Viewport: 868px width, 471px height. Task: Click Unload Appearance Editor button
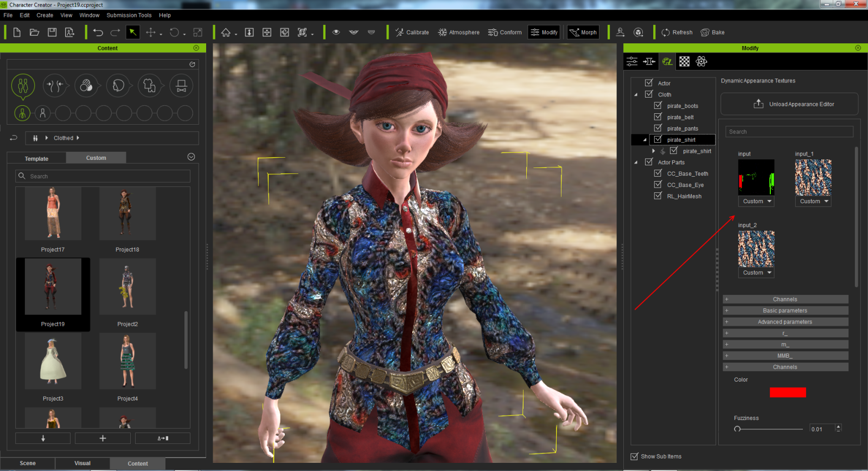789,104
